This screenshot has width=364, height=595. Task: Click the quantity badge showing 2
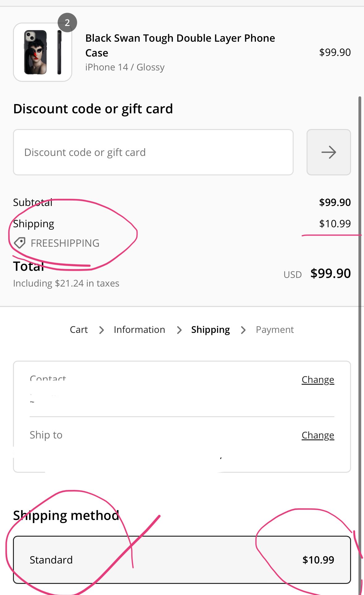(x=67, y=23)
